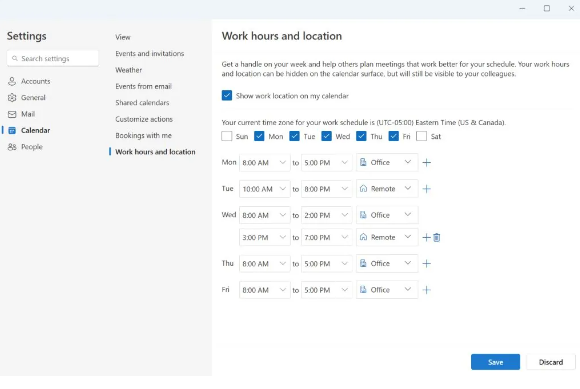Change Tuesday's Remote location dropdown
580x389 pixels.
tap(387, 189)
